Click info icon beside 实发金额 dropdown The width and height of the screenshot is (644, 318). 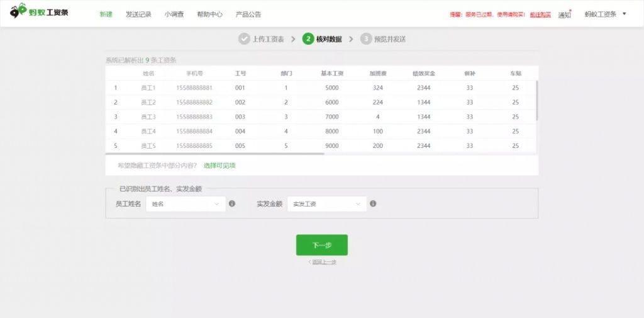click(373, 204)
